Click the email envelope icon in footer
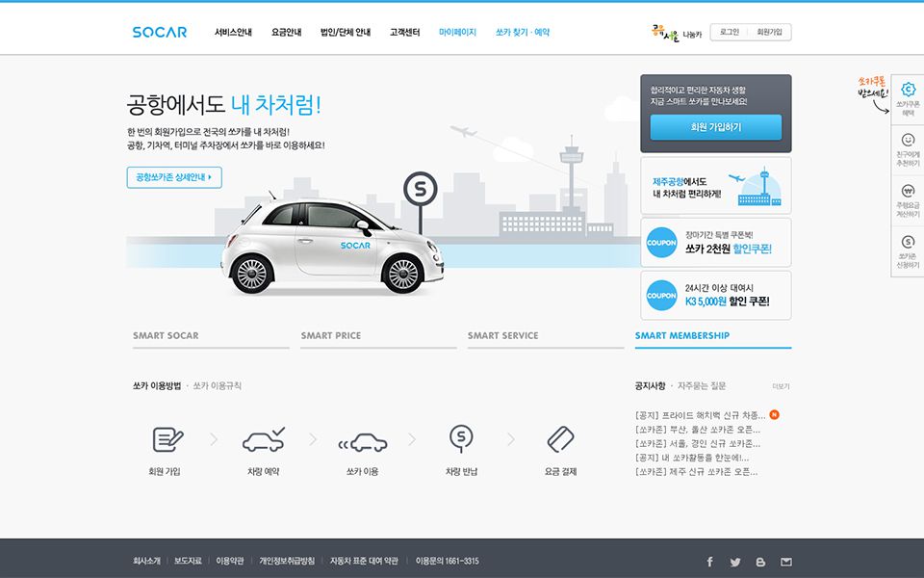 tap(786, 562)
